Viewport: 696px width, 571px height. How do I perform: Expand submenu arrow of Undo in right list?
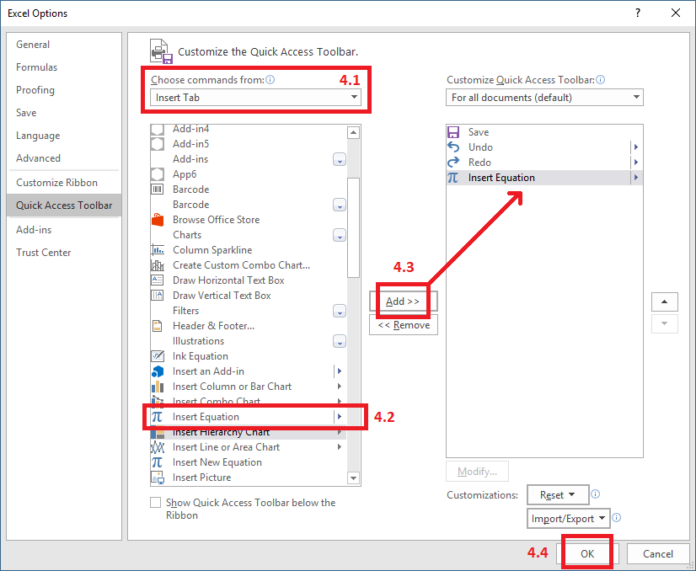[x=636, y=147]
